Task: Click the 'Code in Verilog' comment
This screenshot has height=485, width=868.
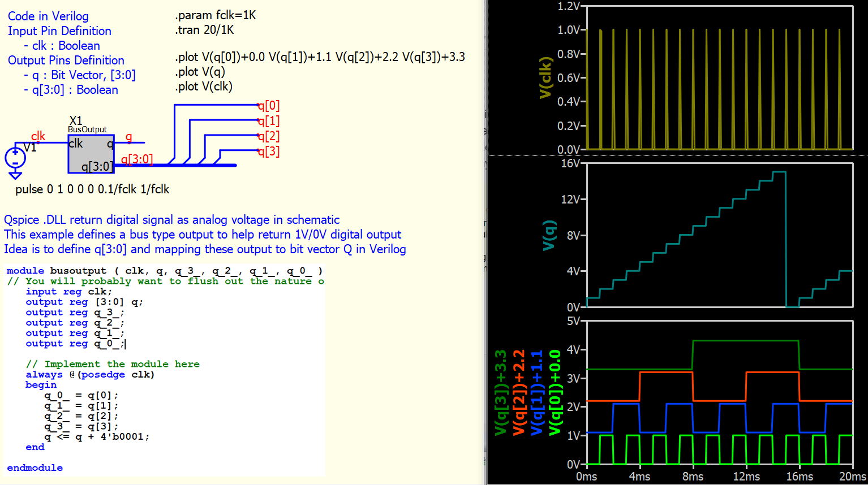Action: point(48,16)
